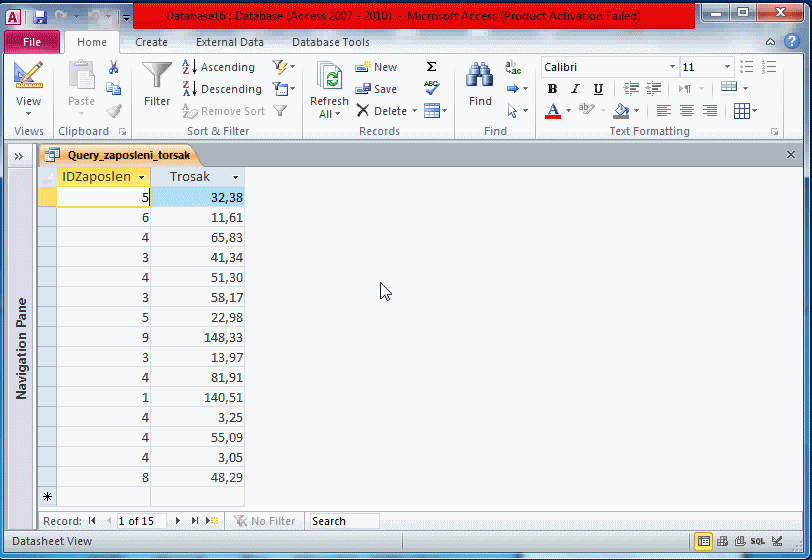Click the Spelling check icon
The height and width of the screenshot is (560, 812).
click(431, 89)
